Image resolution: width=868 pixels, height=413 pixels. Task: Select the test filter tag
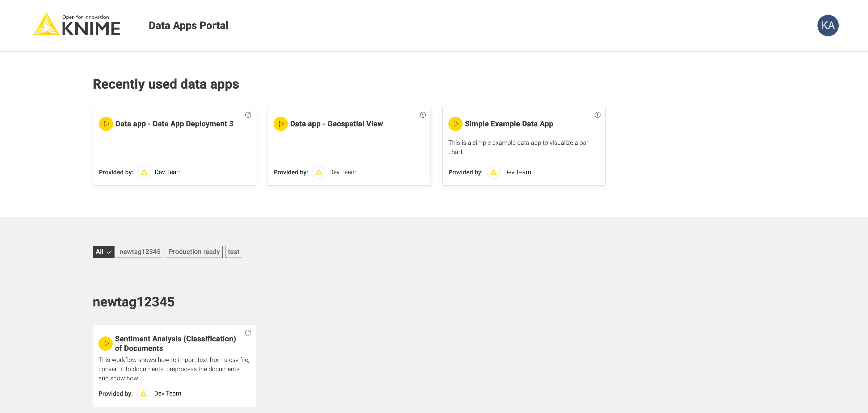233,252
